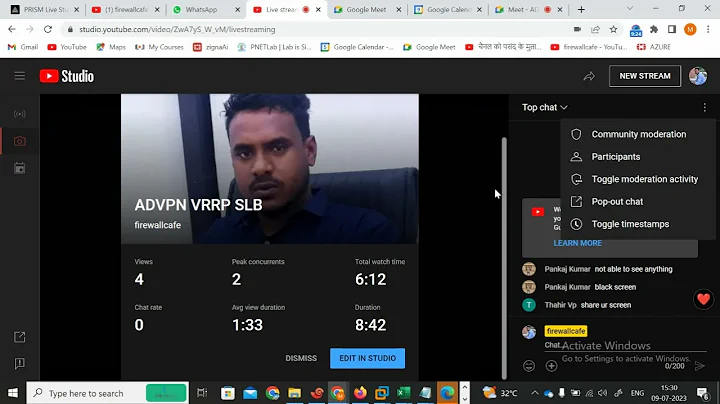This screenshot has width=720, height=404.
Task: Open YouTube Studio hamburger menu
Action: 19,76
